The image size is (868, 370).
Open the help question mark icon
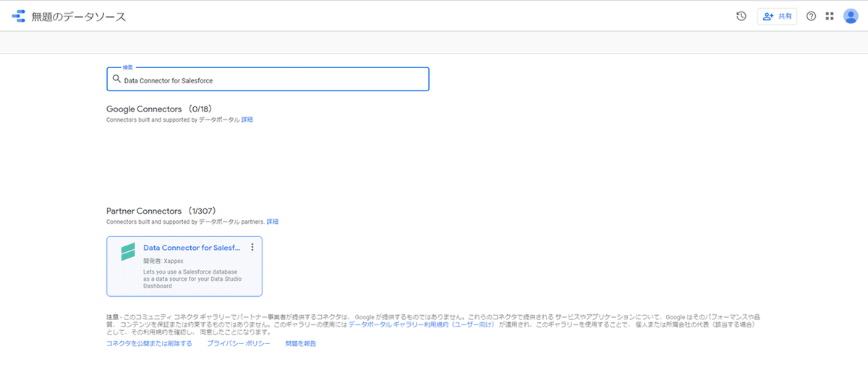pos(811,16)
